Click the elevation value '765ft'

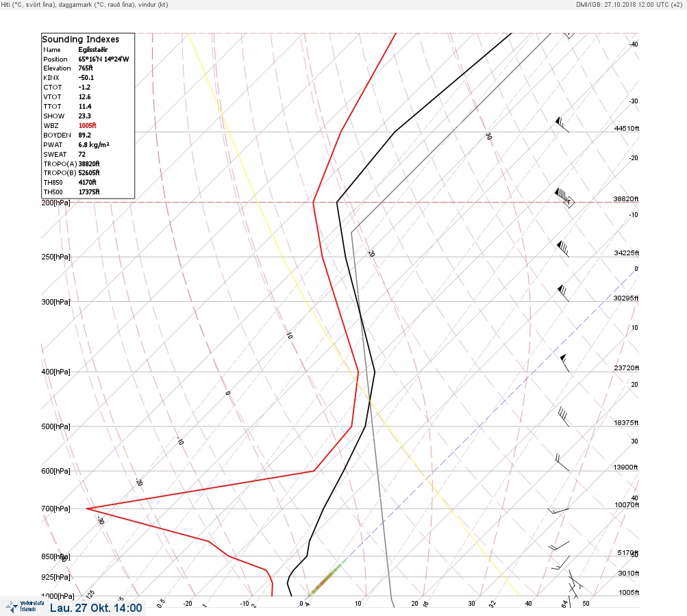pos(86,68)
